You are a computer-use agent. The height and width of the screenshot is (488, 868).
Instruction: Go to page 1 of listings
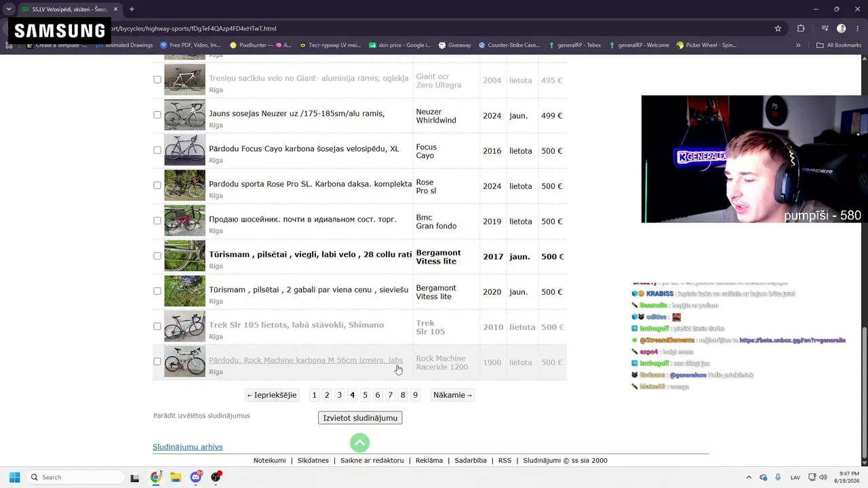(x=314, y=395)
